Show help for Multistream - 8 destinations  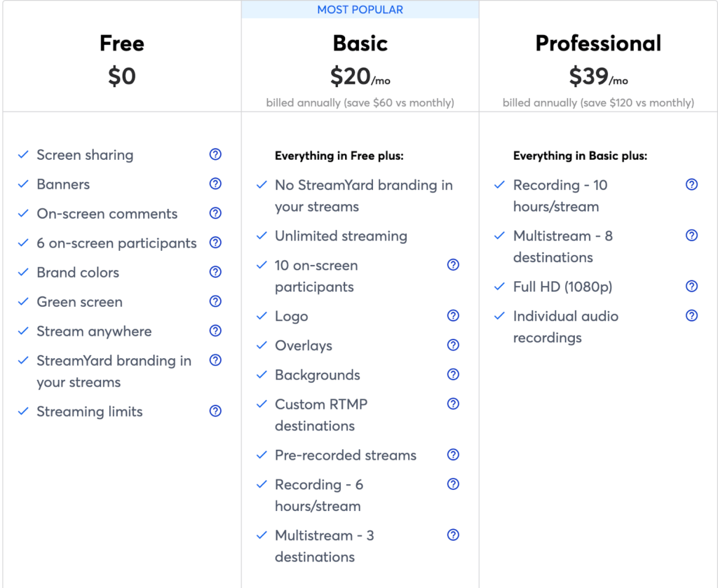pos(691,235)
